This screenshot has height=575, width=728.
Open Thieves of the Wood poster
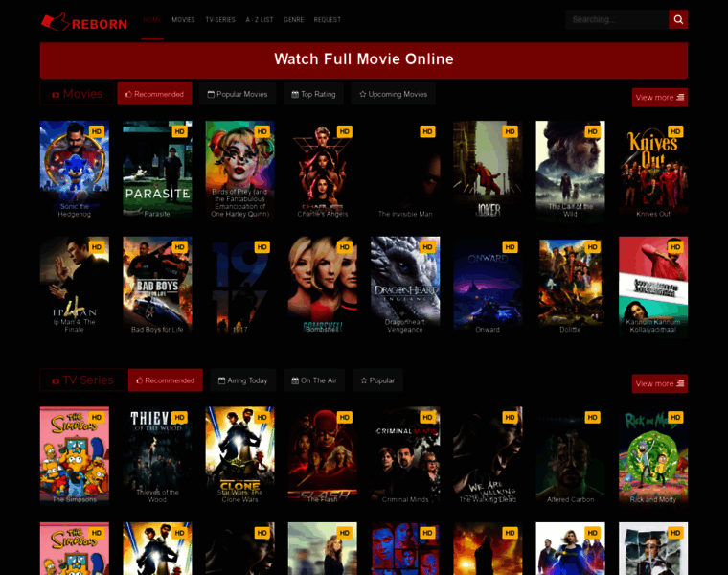click(157, 456)
